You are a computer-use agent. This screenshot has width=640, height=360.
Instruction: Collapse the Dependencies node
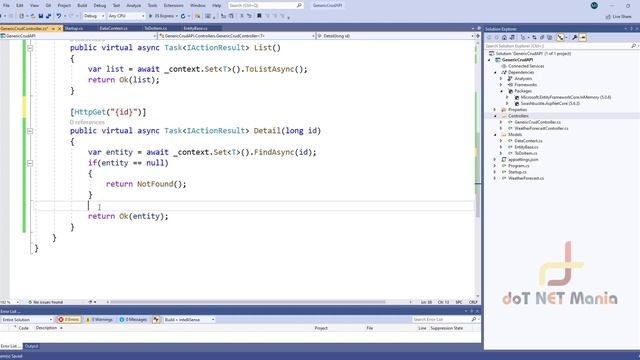click(496, 72)
